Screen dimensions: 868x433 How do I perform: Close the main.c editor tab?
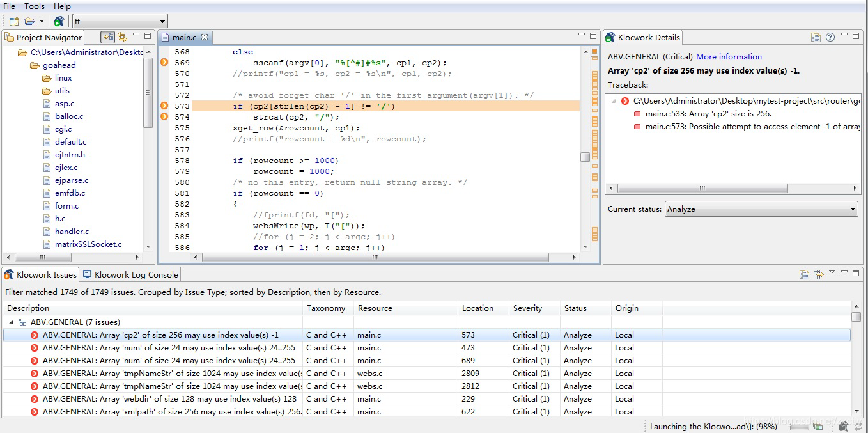205,37
